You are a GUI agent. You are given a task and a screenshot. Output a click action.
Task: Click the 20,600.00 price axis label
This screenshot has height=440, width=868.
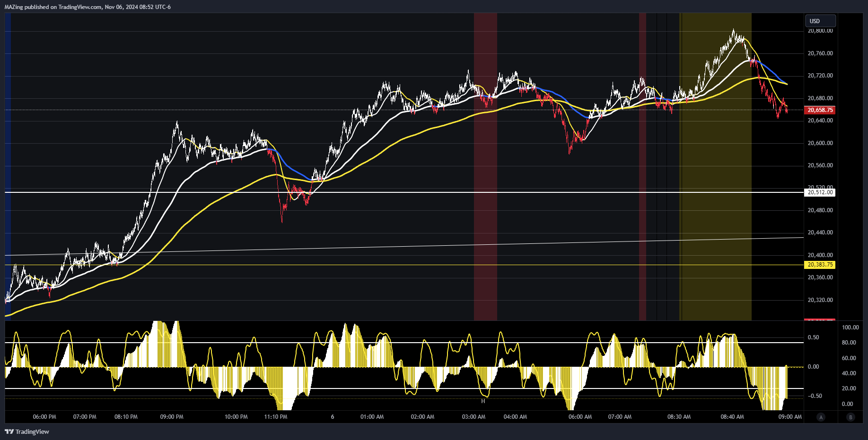click(820, 143)
